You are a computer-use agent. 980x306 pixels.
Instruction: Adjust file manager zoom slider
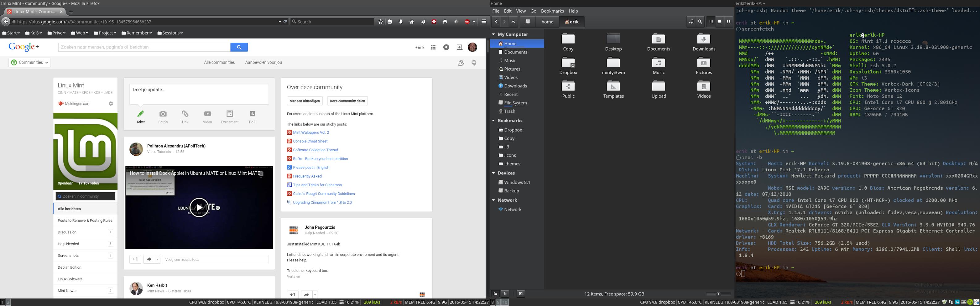pos(718,294)
